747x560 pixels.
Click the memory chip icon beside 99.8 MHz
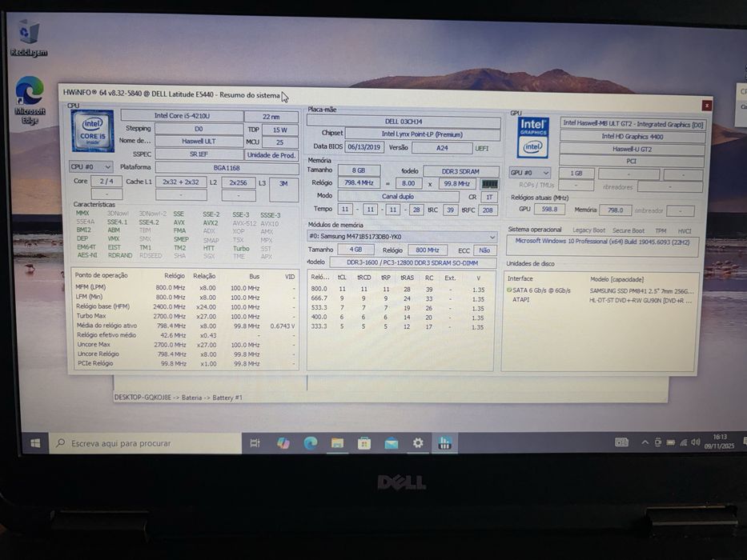pyautogui.click(x=489, y=184)
